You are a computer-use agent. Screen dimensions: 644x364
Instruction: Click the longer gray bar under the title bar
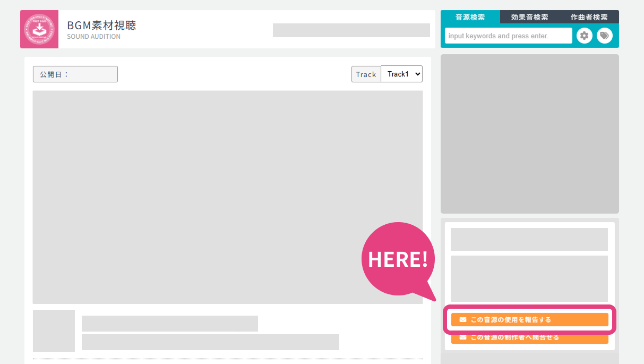(x=210, y=342)
